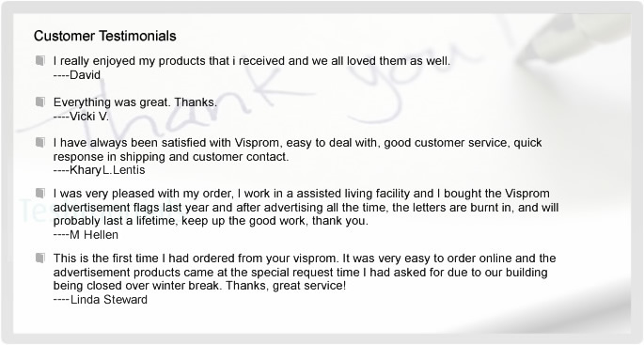Viewport: 644px width, 345px height.
Task: Click the bullet icon beside M Hellen's testimonial
Action: 39,193
